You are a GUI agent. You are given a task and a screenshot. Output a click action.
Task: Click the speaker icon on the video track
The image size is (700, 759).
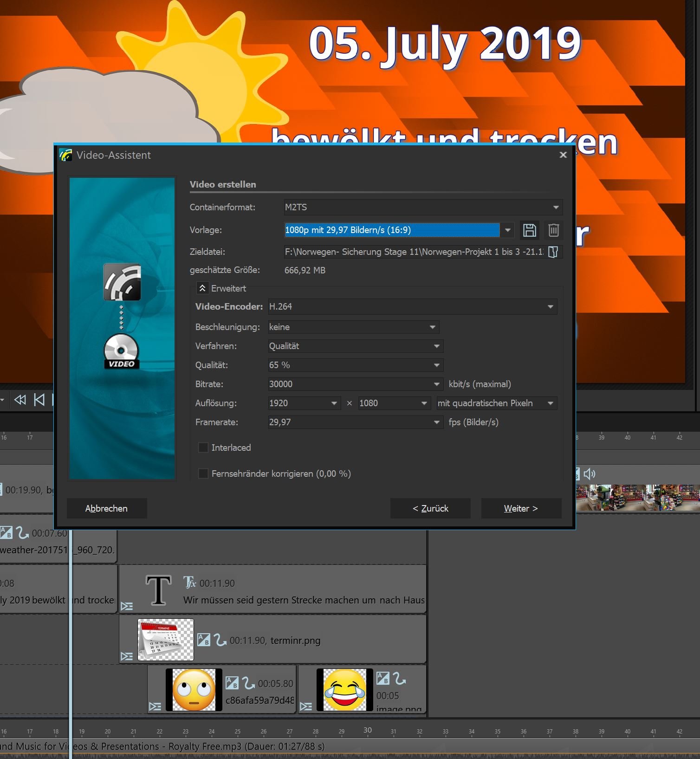tap(589, 474)
